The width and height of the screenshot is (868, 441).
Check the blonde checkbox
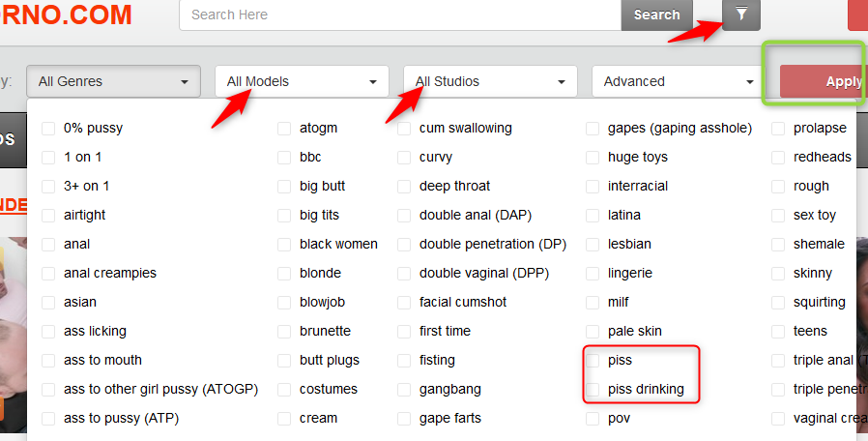(x=284, y=273)
